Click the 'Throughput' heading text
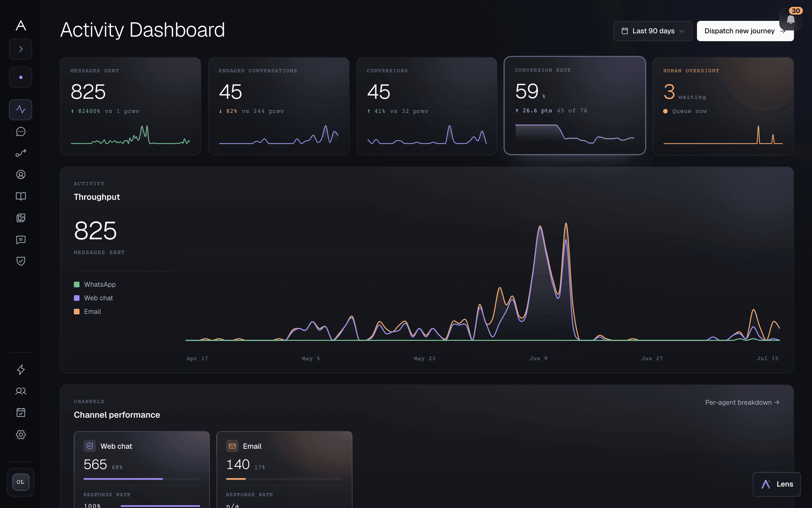This screenshot has width=812, height=508. (97, 197)
